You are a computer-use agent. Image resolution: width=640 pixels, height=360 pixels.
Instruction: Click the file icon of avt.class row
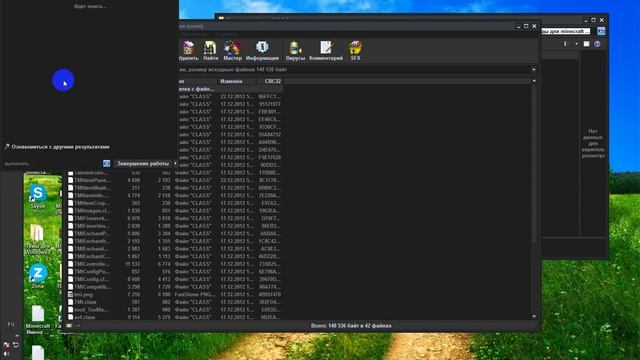pos(70,317)
